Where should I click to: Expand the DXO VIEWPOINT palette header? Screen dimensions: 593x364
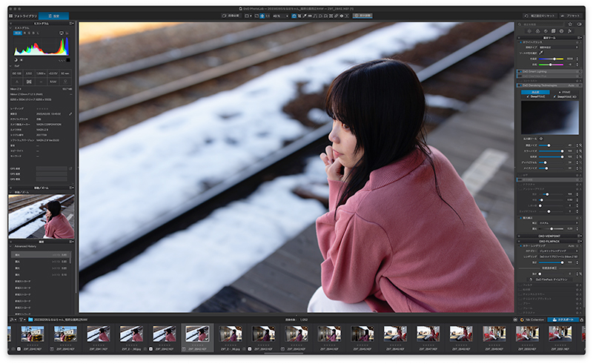549,236
